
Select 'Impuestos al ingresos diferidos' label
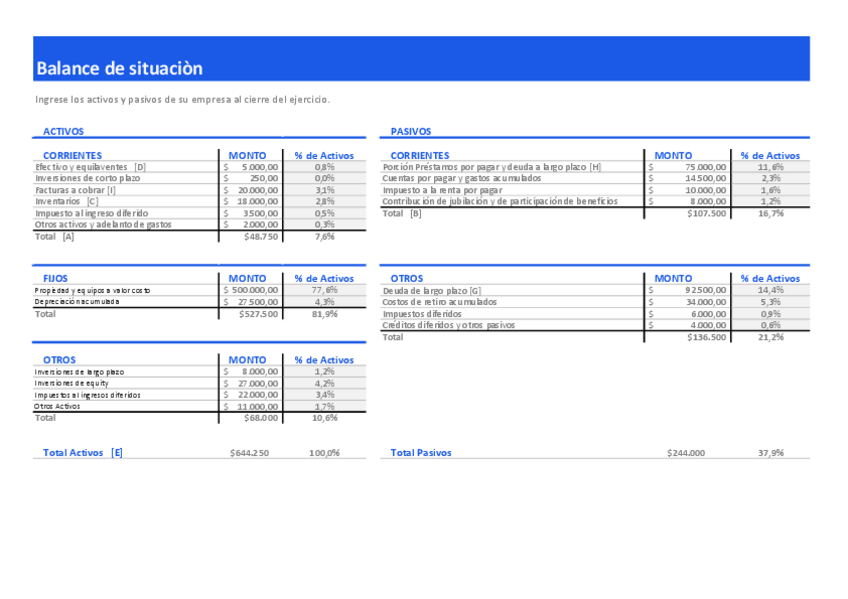coord(87,395)
